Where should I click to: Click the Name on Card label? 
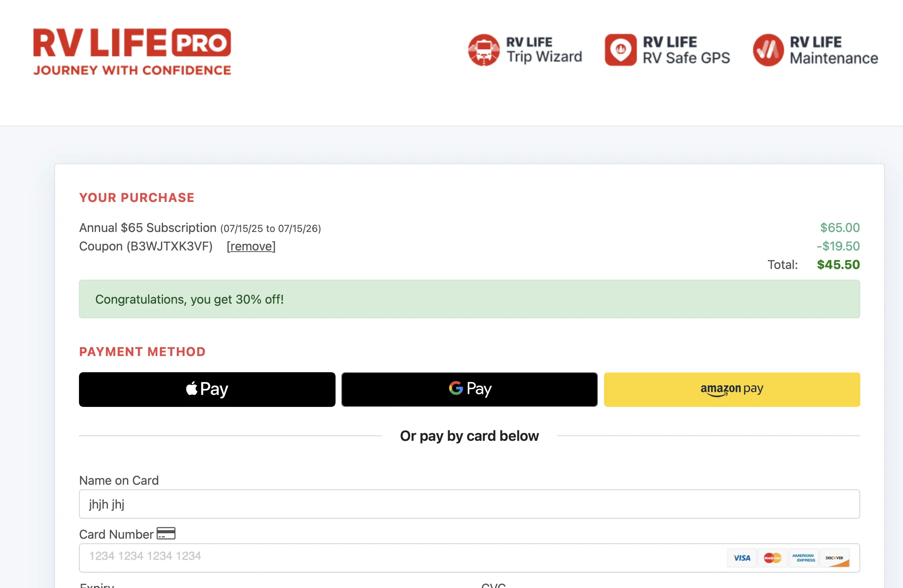(119, 480)
